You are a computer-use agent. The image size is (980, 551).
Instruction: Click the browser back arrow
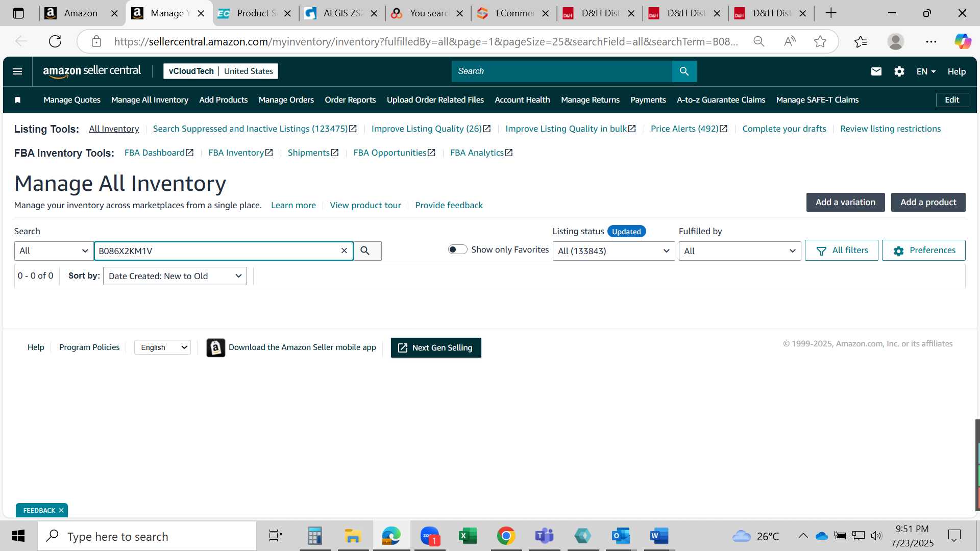21,41
